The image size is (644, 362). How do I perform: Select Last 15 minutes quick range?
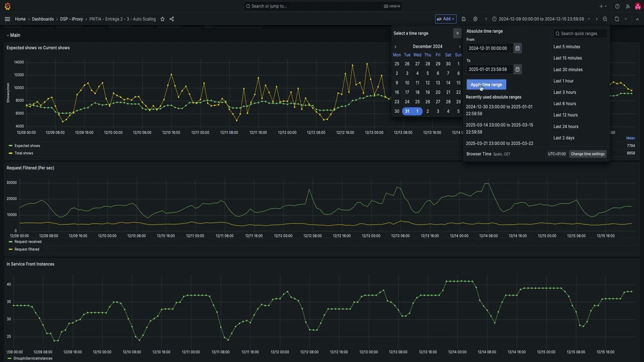coord(568,58)
